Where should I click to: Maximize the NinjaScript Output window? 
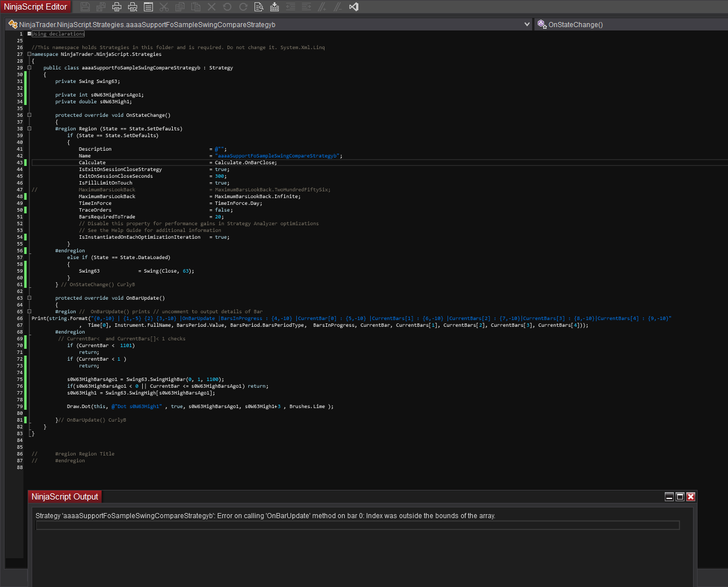click(x=680, y=497)
